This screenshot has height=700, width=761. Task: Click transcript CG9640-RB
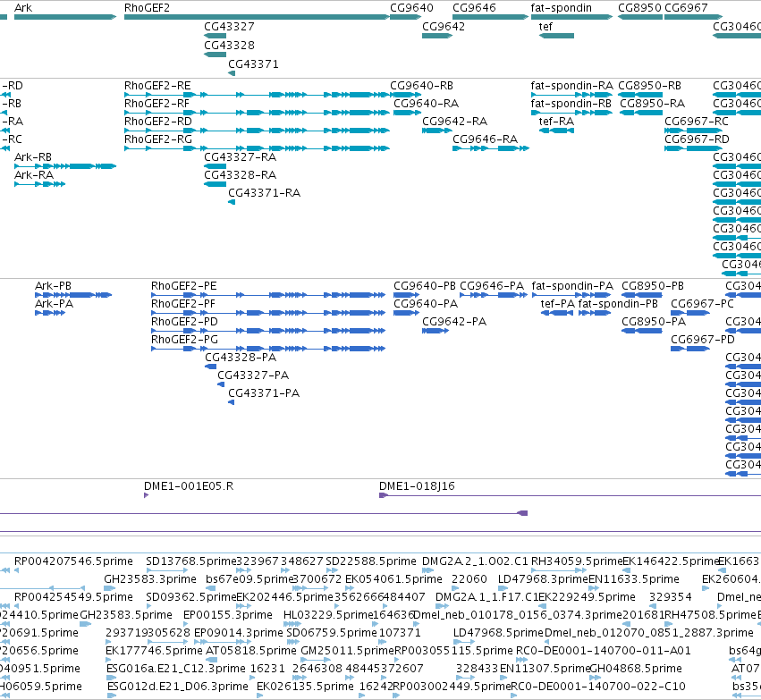(404, 95)
